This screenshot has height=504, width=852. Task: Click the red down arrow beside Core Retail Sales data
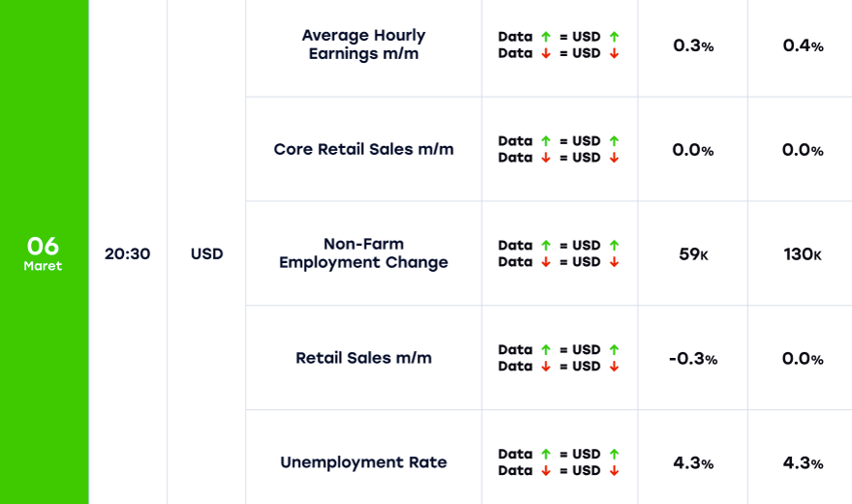pos(546,158)
